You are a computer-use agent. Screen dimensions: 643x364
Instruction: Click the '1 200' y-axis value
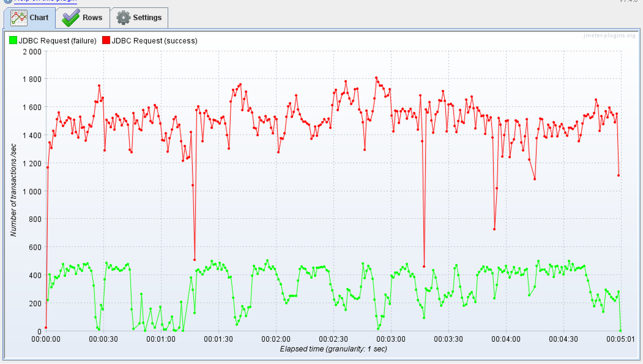[x=32, y=163]
